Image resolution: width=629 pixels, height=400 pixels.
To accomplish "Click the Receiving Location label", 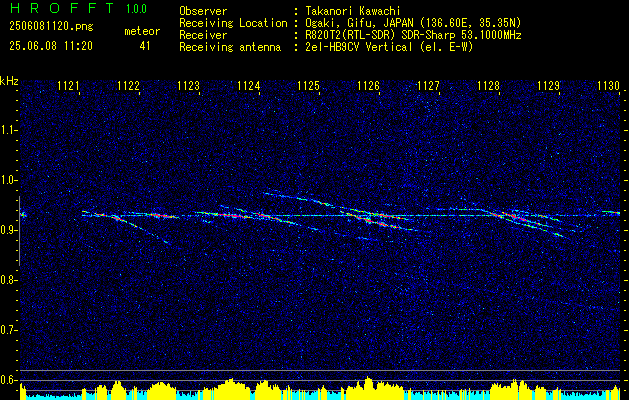I will click(x=233, y=23).
